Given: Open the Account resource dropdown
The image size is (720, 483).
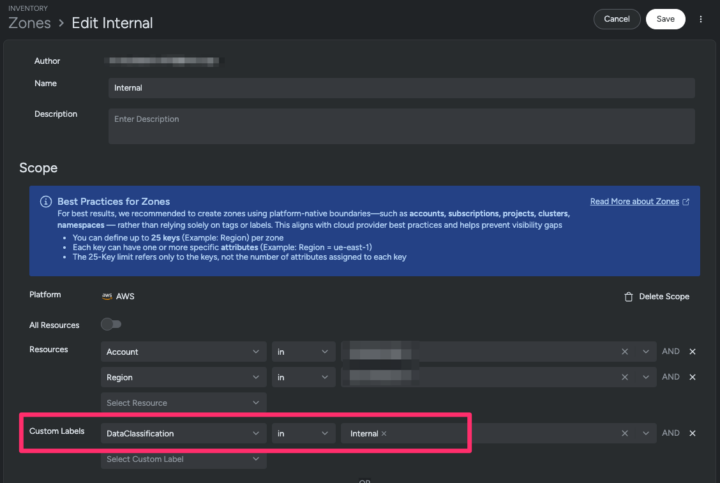Looking at the screenshot, I should coord(183,352).
